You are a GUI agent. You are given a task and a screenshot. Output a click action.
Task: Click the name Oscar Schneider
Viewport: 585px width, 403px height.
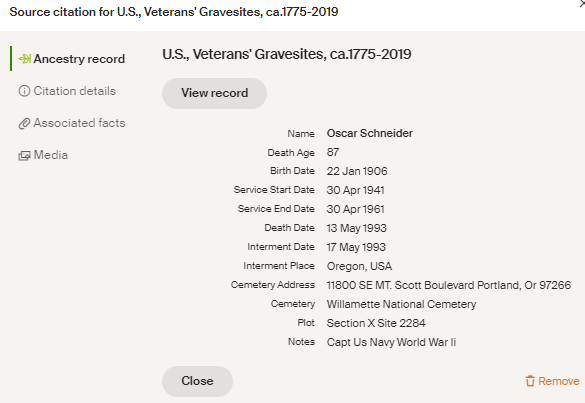(370, 133)
